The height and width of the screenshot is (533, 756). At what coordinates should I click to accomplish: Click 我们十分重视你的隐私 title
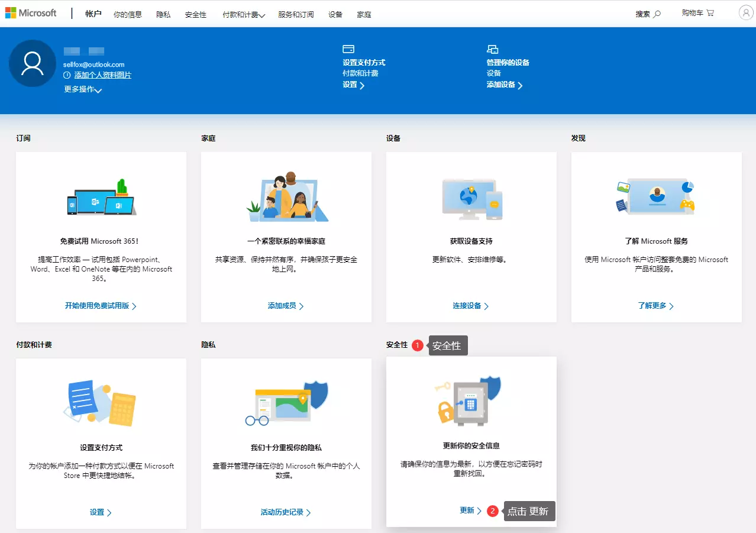click(286, 448)
